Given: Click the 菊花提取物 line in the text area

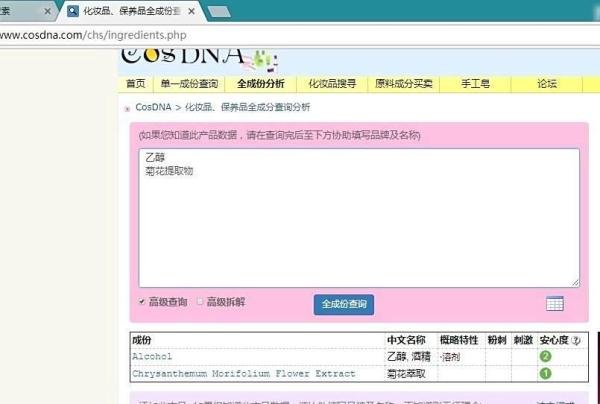Looking at the screenshot, I should (x=169, y=171).
